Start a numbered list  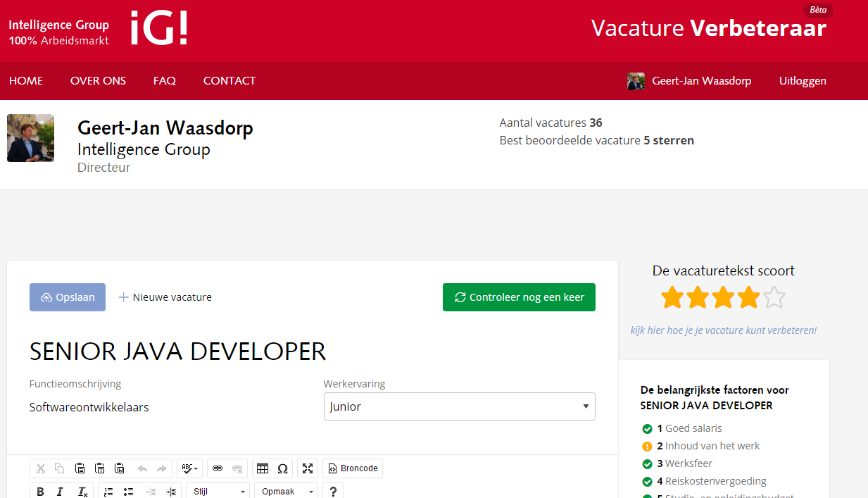[108, 491]
